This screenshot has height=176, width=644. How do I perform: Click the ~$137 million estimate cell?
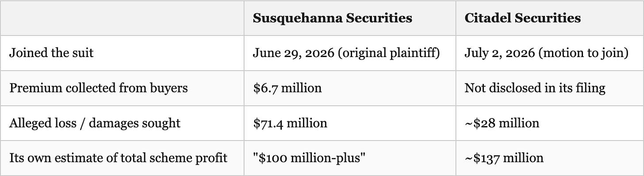click(x=549, y=158)
